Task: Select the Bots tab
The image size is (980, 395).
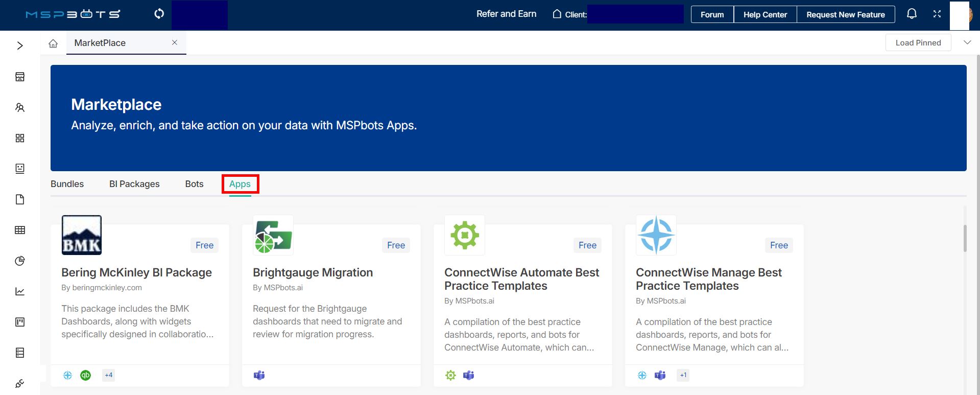Action: click(x=194, y=184)
